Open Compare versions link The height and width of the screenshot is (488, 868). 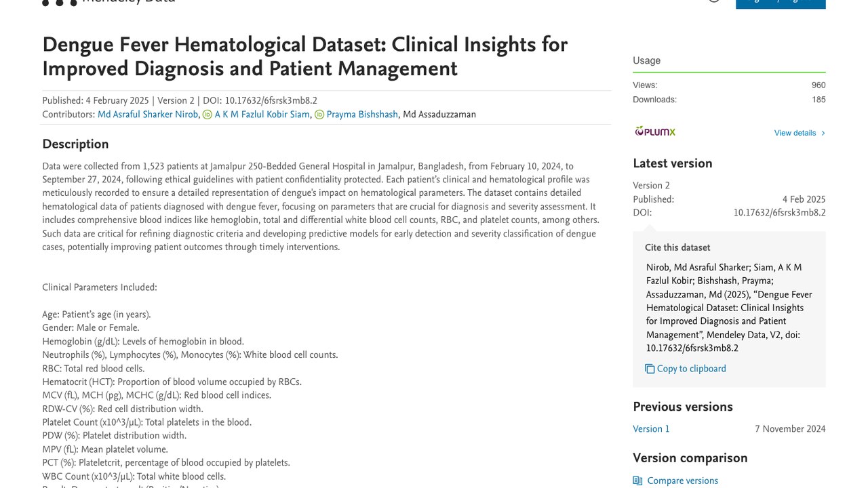tap(682, 481)
